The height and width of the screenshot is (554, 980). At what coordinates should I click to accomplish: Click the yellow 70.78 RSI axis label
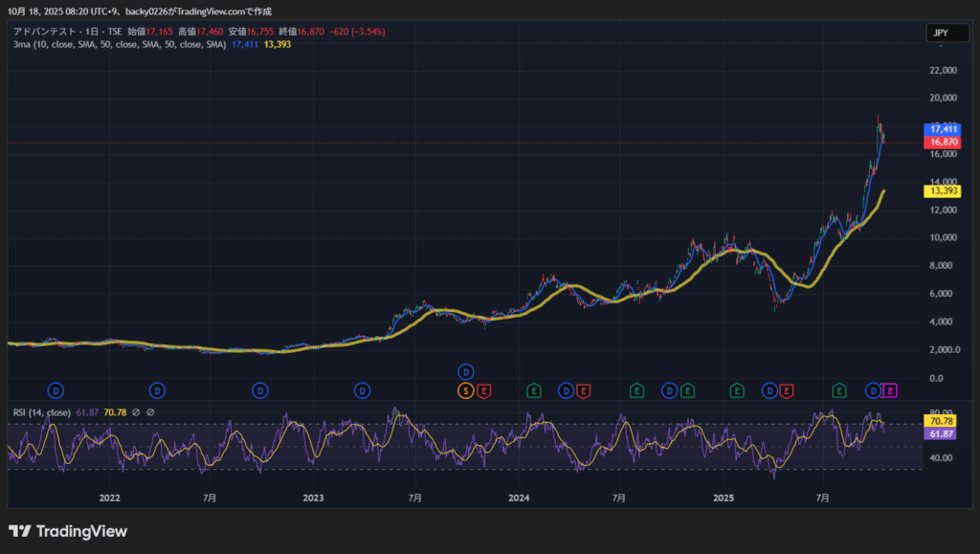(x=944, y=421)
